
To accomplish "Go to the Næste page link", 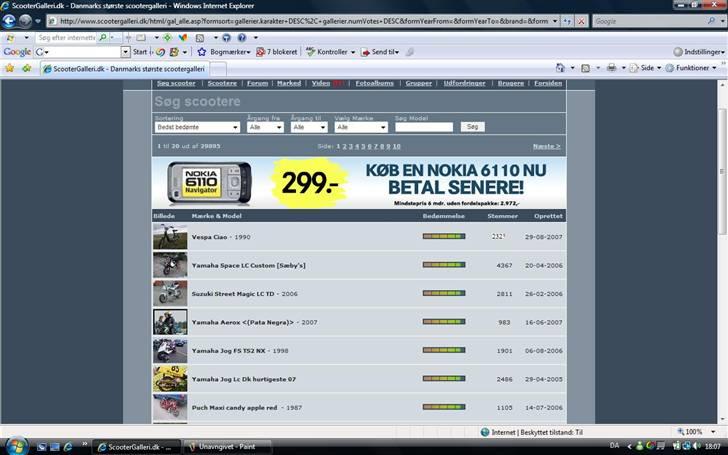I will (x=546, y=146).
